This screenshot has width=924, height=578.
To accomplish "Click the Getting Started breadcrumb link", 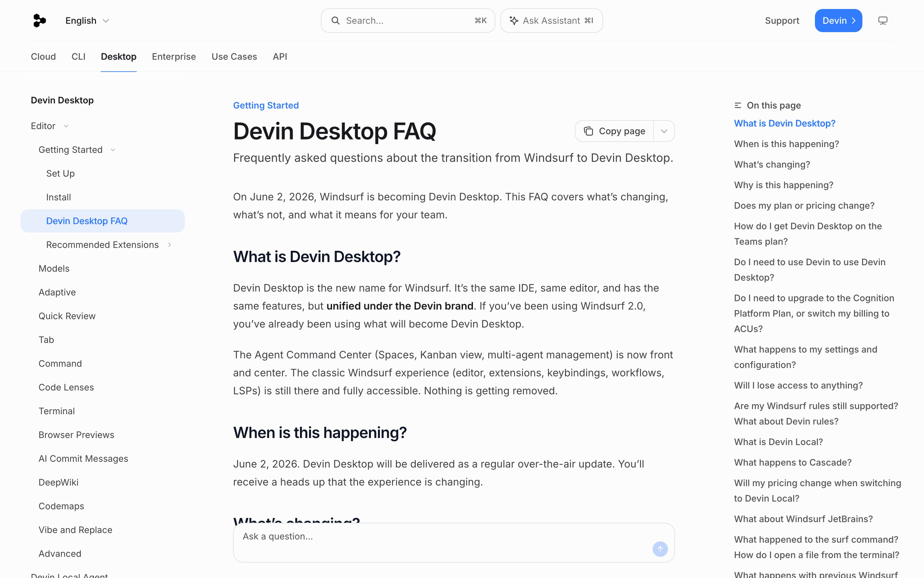I will pos(266,106).
